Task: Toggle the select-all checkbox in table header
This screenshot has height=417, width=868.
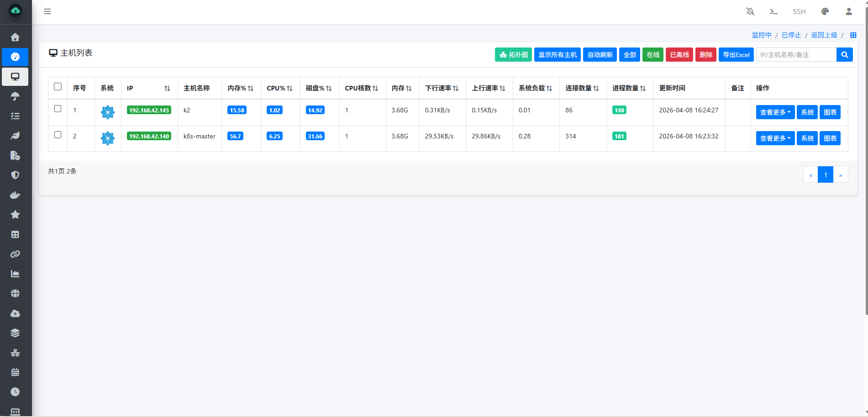Action: pyautogui.click(x=58, y=87)
